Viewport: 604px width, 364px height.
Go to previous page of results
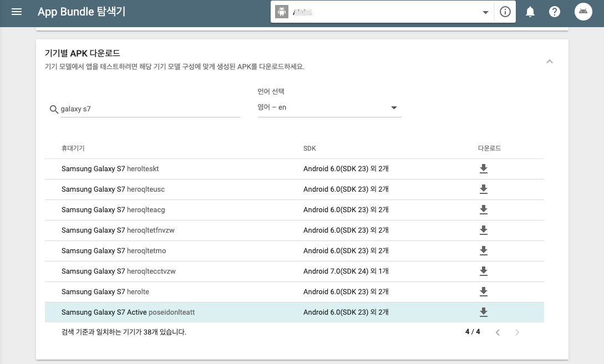pyautogui.click(x=498, y=332)
